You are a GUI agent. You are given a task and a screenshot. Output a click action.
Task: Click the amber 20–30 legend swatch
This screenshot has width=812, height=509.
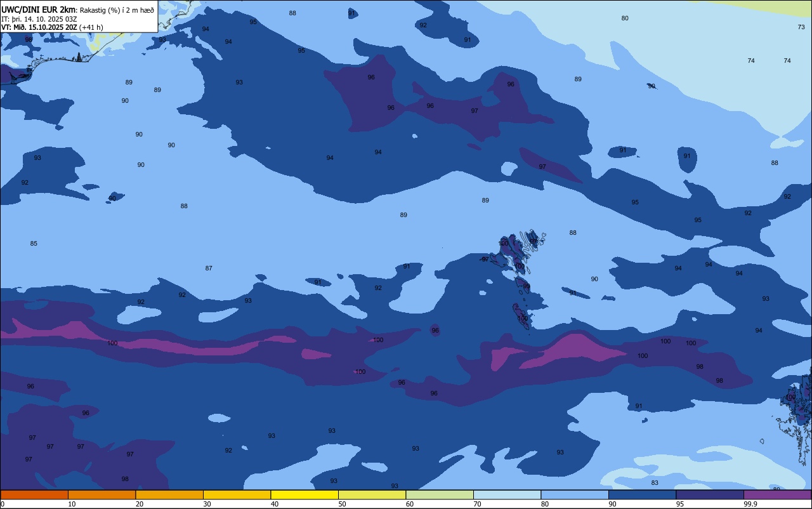pyautogui.click(x=169, y=494)
